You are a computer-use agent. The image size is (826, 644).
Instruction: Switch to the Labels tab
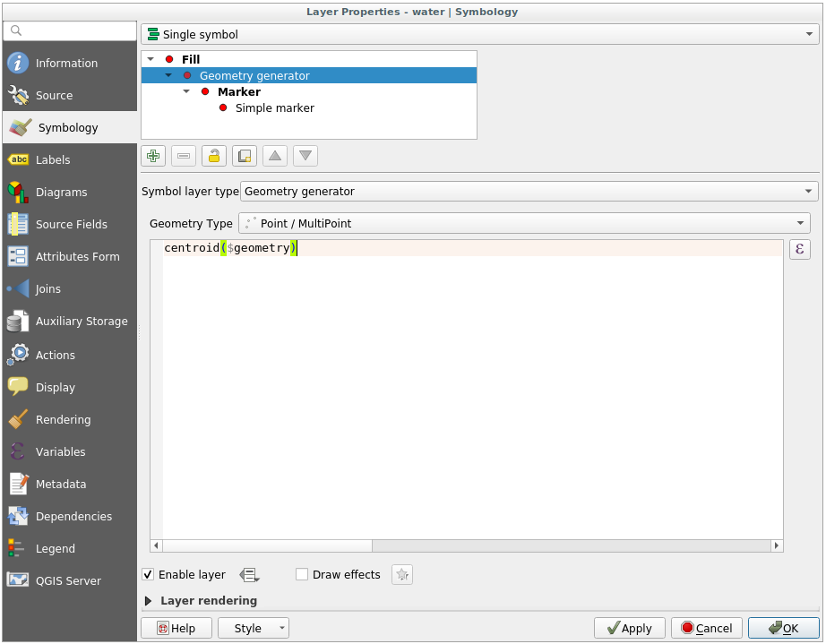coord(53,160)
